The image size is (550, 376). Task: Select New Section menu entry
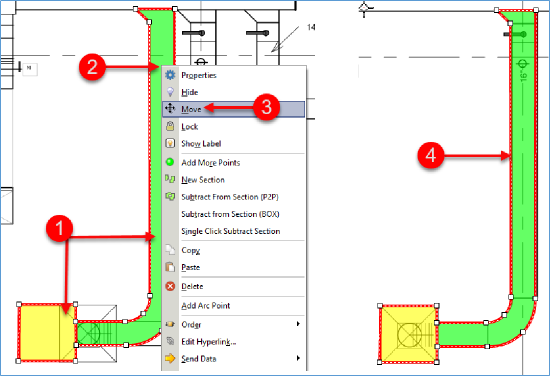pos(203,180)
